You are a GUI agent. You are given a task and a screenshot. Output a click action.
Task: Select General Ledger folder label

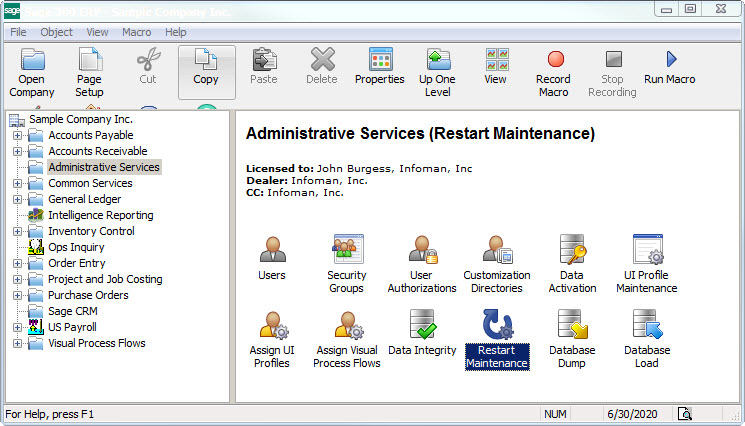(x=85, y=199)
